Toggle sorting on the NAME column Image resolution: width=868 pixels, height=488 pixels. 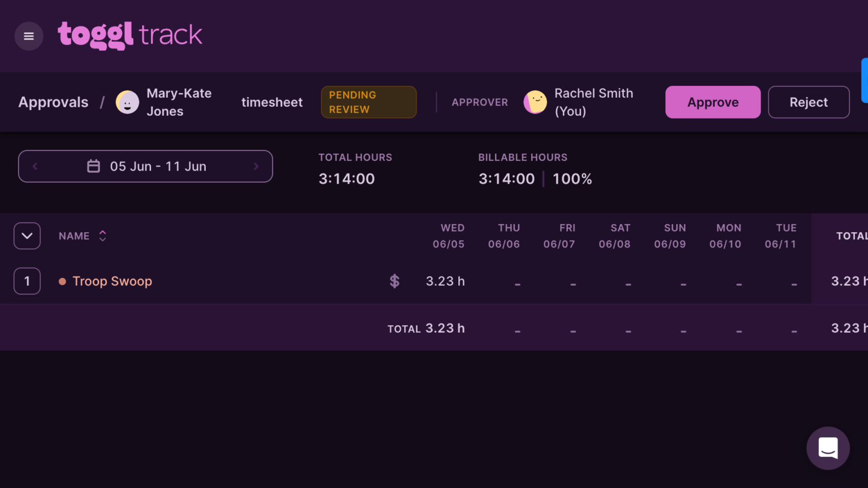(102, 236)
